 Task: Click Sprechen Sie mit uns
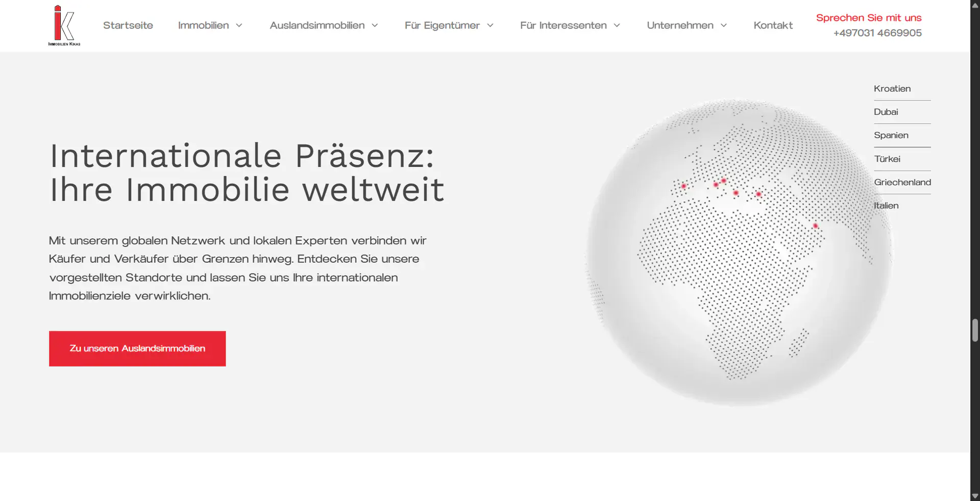pos(869,17)
